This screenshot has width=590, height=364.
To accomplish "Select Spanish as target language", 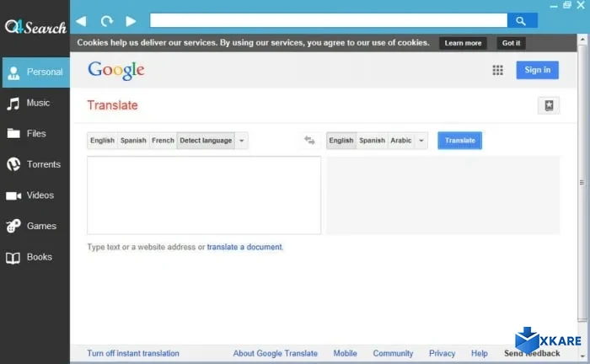I will tap(373, 140).
